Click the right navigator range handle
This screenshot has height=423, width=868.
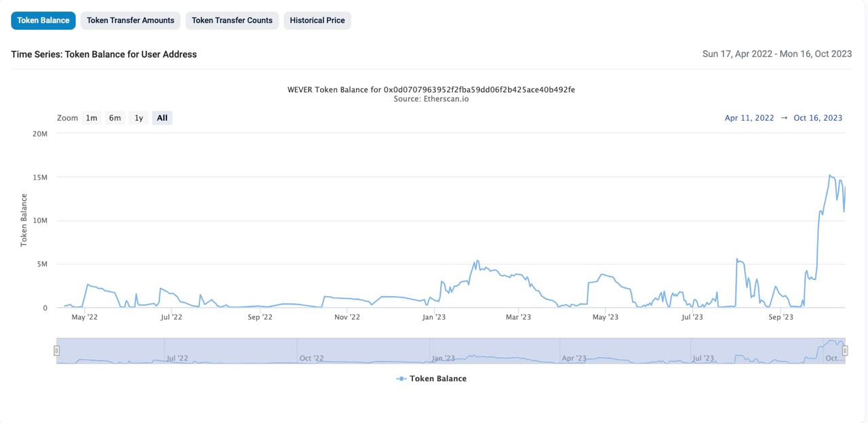845,350
